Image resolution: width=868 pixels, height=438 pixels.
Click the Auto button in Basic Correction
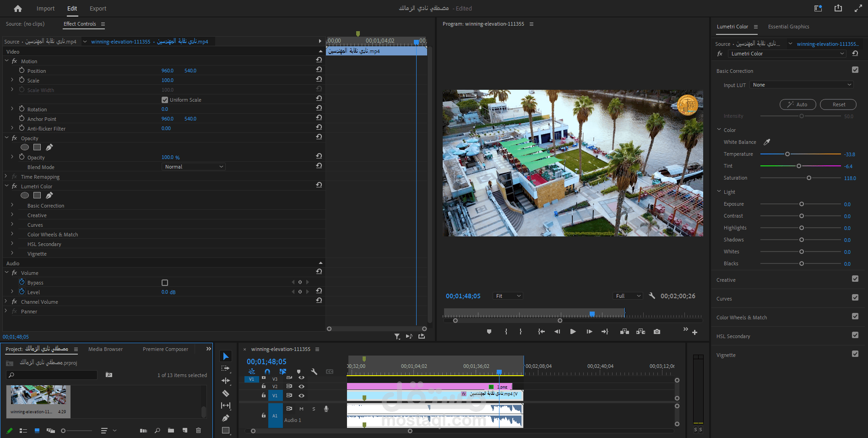click(x=797, y=104)
